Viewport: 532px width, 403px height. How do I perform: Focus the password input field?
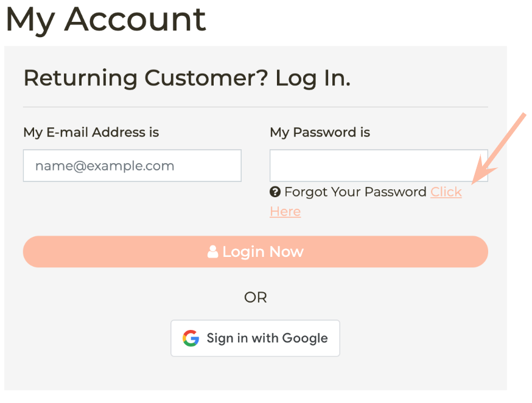tap(379, 166)
